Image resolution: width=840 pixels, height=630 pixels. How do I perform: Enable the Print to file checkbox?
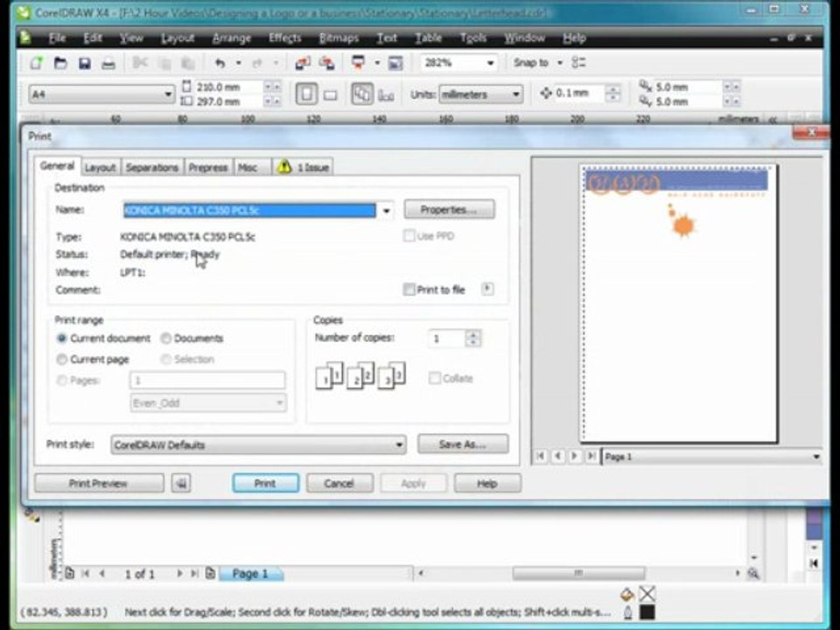[409, 290]
